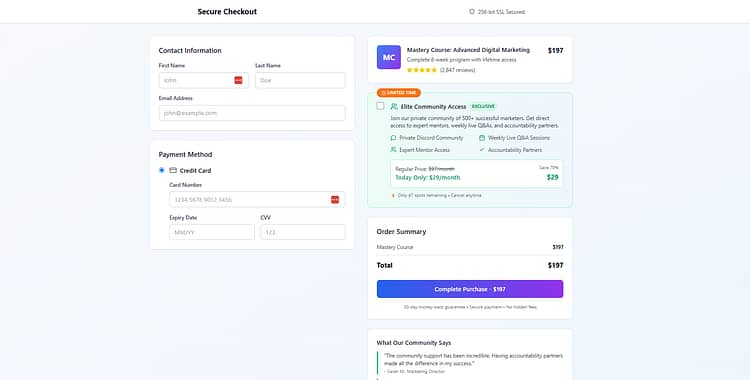The width and height of the screenshot is (750, 380).
Task: Click the Private Discord Community chat icon
Action: [394, 138]
